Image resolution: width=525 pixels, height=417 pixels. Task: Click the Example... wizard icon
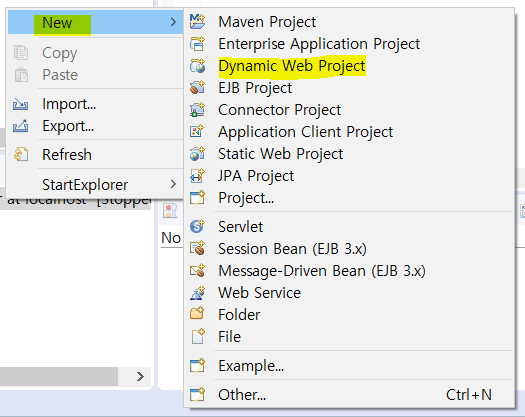pyautogui.click(x=197, y=366)
